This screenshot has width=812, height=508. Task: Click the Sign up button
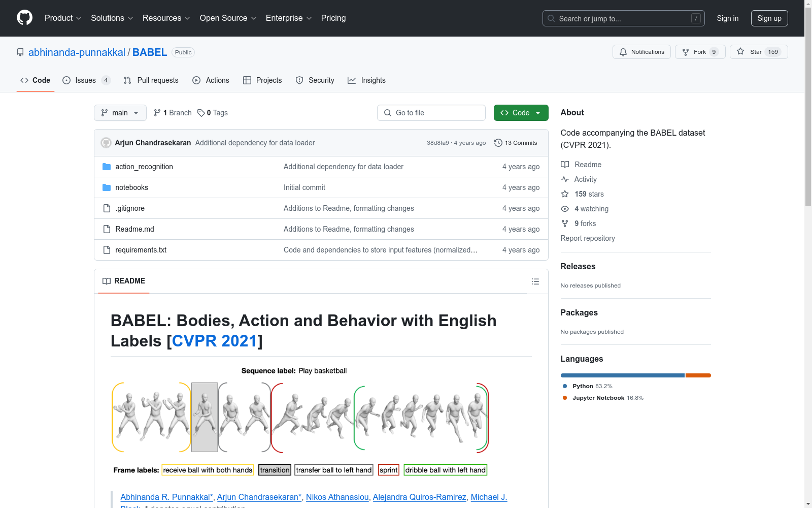click(x=769, y=18)
